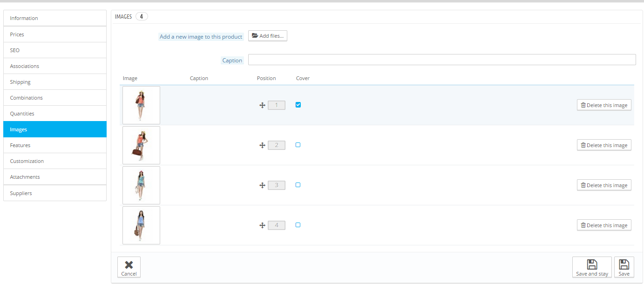This screenshot has width=644, height=284.
Task: Check the Cover box on the fourth image
Action: (298, 225)
